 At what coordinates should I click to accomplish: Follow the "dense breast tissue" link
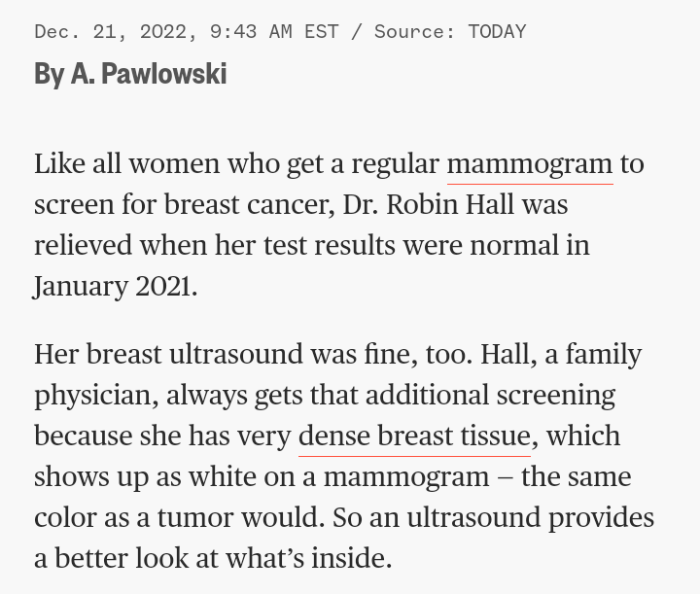(414, 437)
